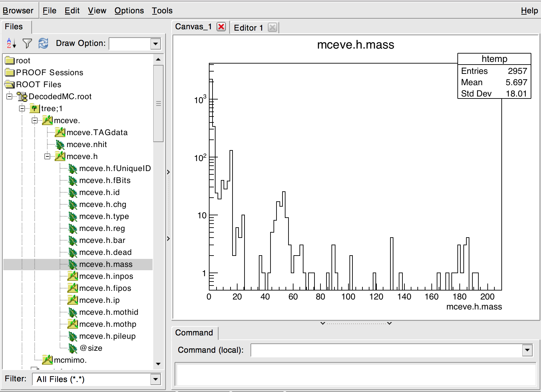The image size is (541, 392).
Task: Click the PROOF Sessions folder icon
Action: [10, 73]
